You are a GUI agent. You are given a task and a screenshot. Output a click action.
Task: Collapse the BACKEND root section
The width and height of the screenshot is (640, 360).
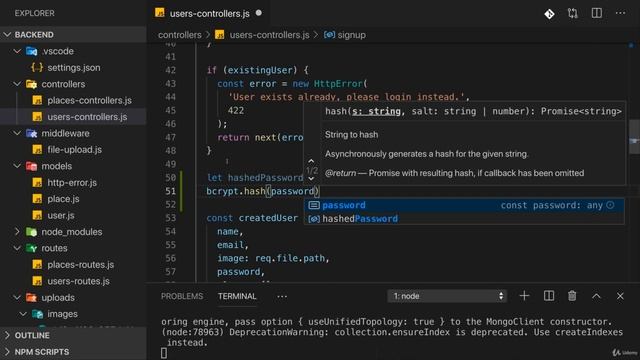coord(7,35)
